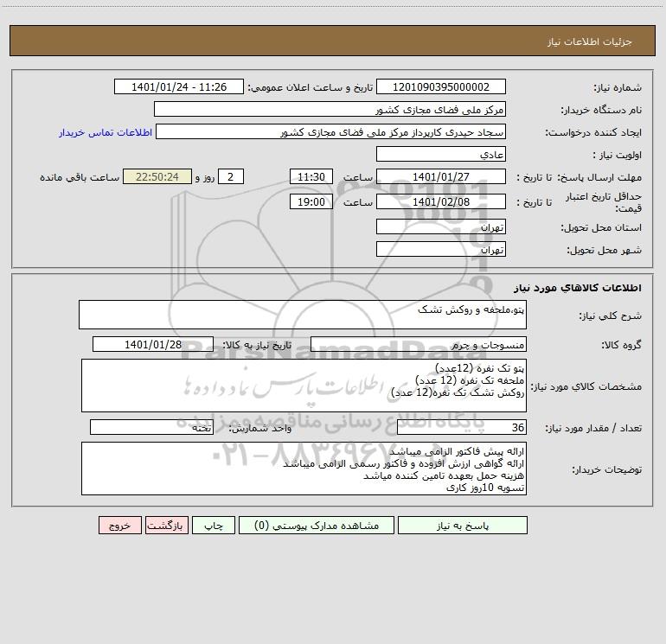Click the delivery city field تهران

click(x=441, y=249)
